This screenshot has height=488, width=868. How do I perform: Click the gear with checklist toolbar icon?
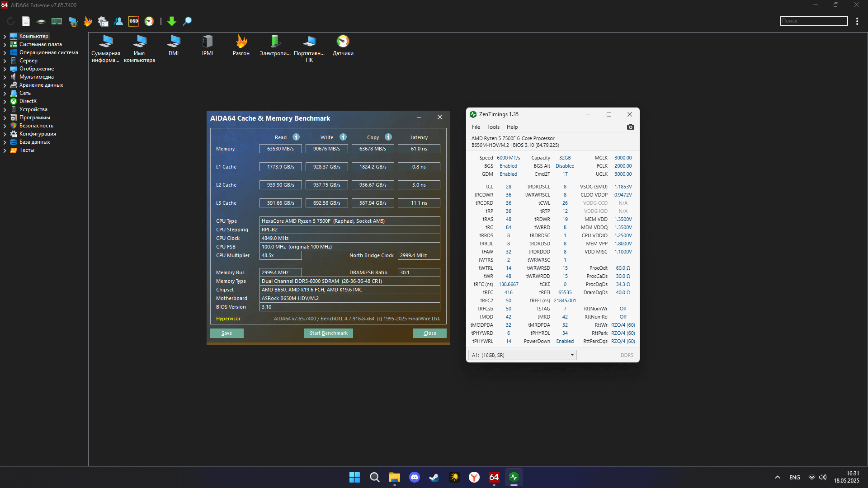(103, 21)
